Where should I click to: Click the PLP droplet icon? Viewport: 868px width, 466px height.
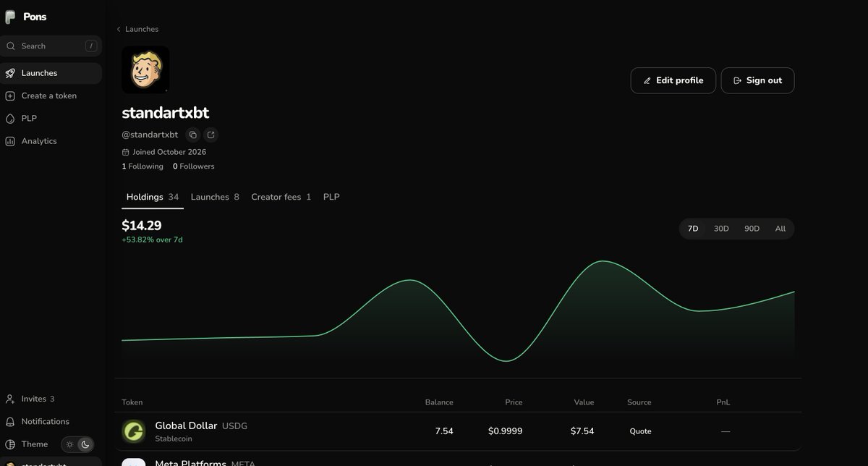pos(10,119)
